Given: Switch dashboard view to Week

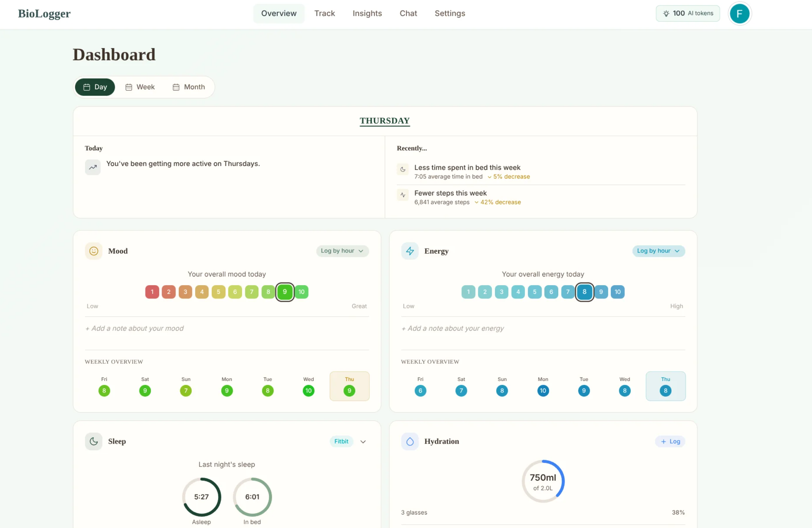Looking at the screenshot, I should 140,87.
